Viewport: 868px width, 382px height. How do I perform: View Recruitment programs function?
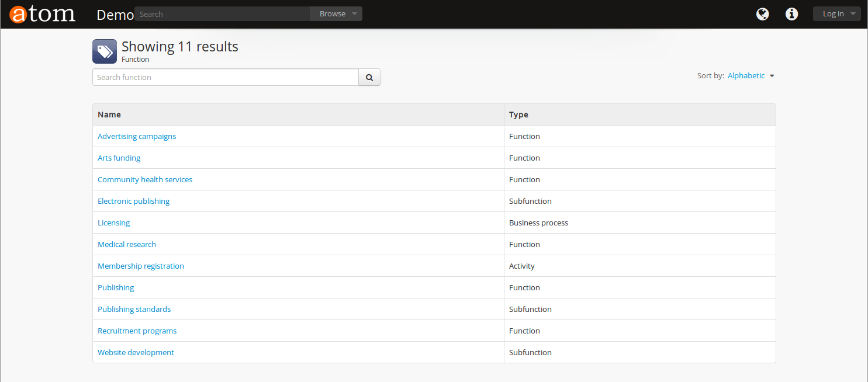137,331
